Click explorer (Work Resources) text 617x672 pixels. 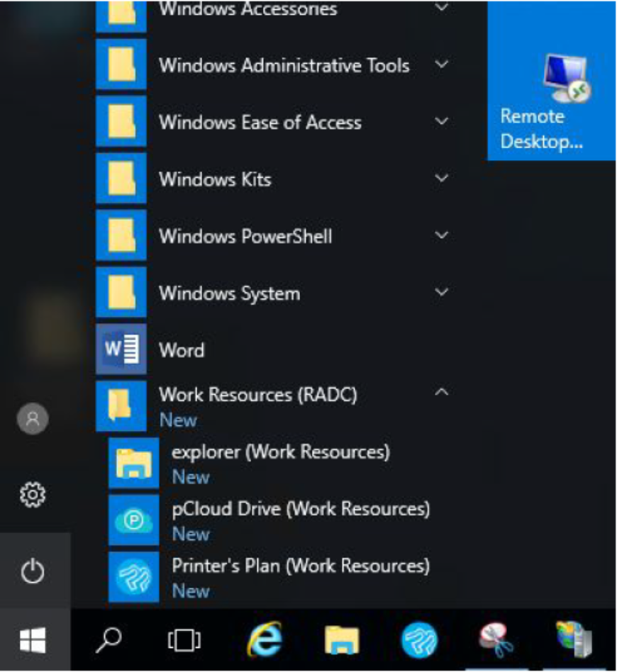click(281, 452)
